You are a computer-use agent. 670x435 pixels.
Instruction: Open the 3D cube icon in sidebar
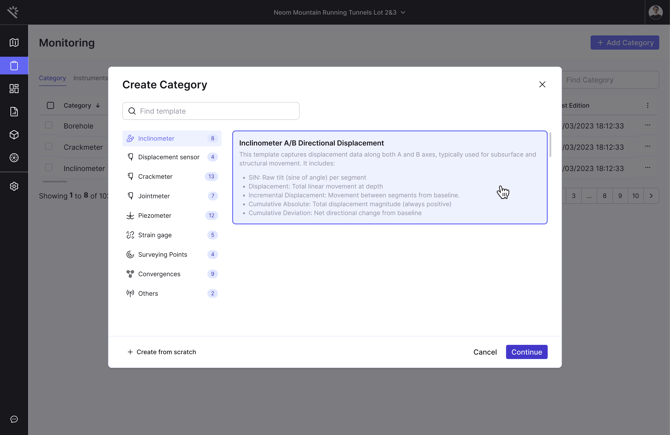pyautogui.click(x=14, y=135)
